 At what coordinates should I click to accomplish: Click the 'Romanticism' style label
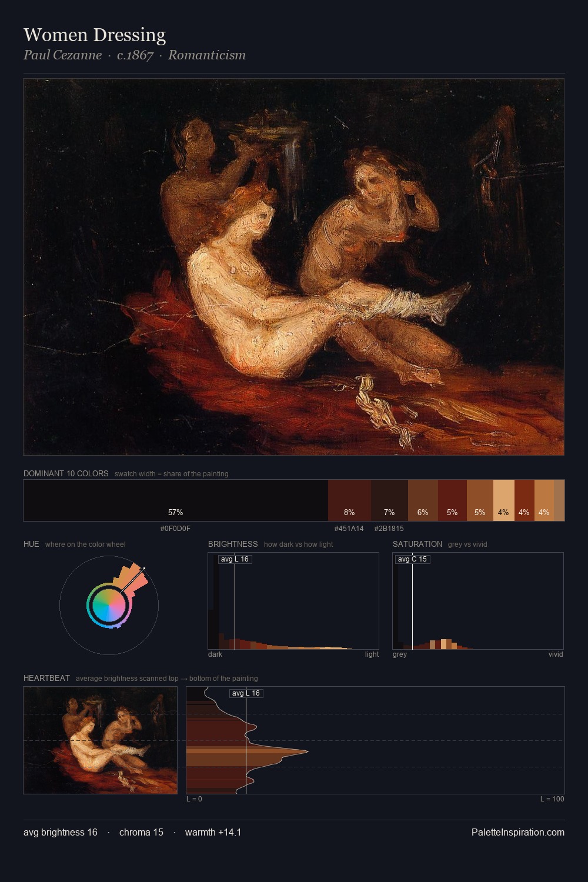[207, 55]
